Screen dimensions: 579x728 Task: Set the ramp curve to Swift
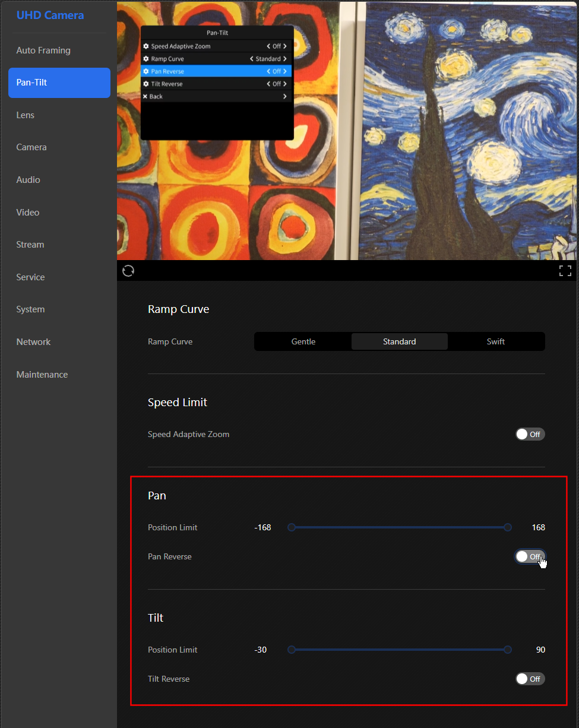coord(496,341)
